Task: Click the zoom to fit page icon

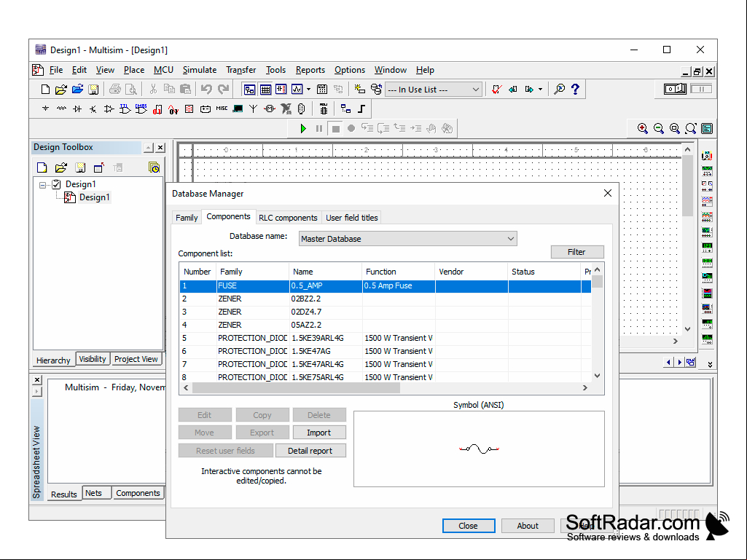Action: click(x=691, y=129)
